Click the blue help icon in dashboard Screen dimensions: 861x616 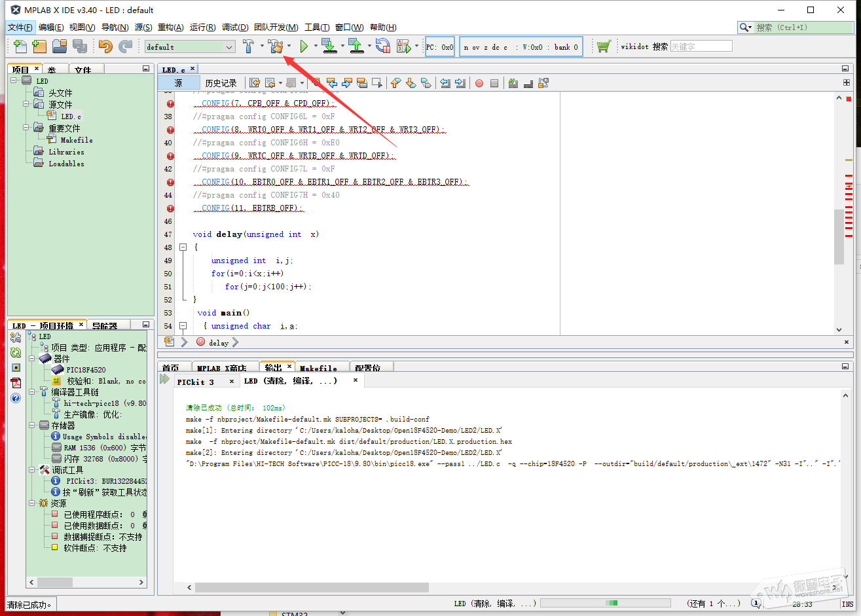[x=16, y=398]
